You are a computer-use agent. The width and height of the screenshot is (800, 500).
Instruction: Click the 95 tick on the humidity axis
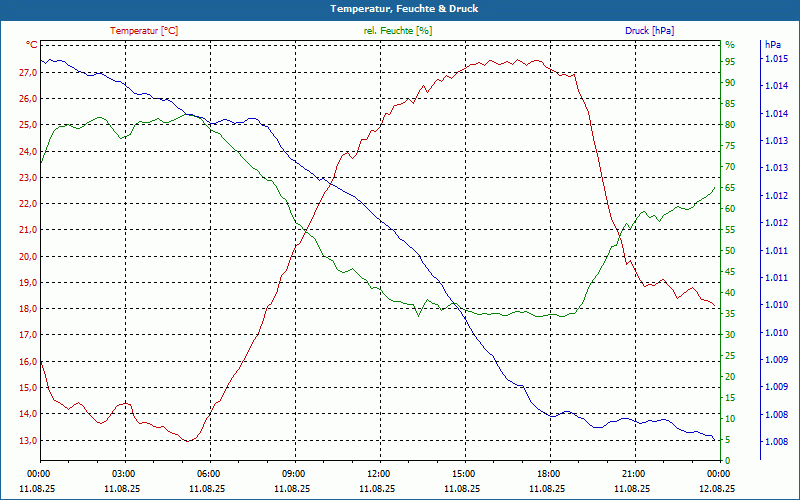click(730, 62)
